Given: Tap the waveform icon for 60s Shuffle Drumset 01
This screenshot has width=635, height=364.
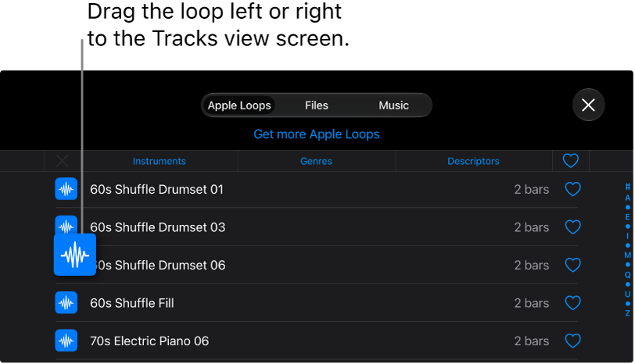Looking at the screenshot, I should pyautogui.click(x=66, y=189).
